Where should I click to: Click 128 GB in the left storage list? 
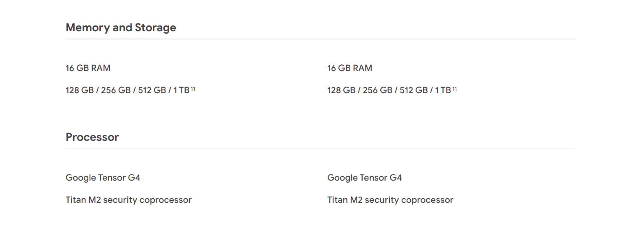tap(80, 90)
